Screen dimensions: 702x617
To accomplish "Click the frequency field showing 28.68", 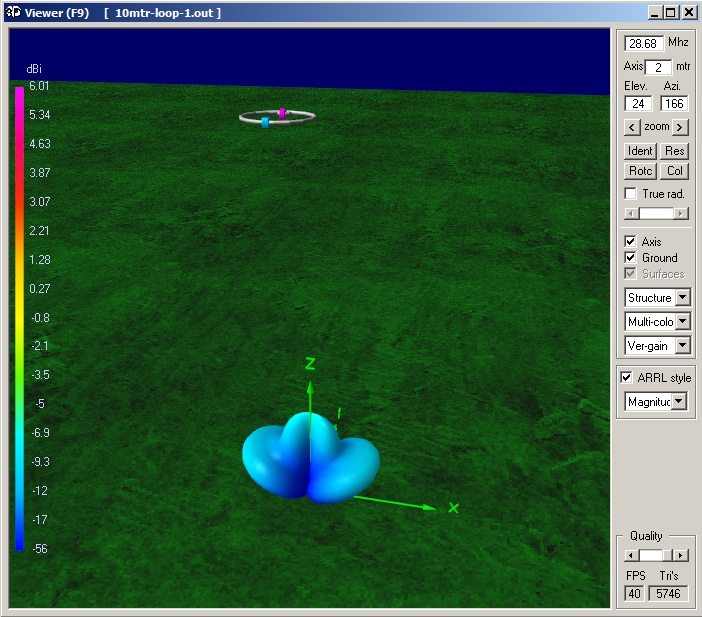I will [x=643, y=43].
